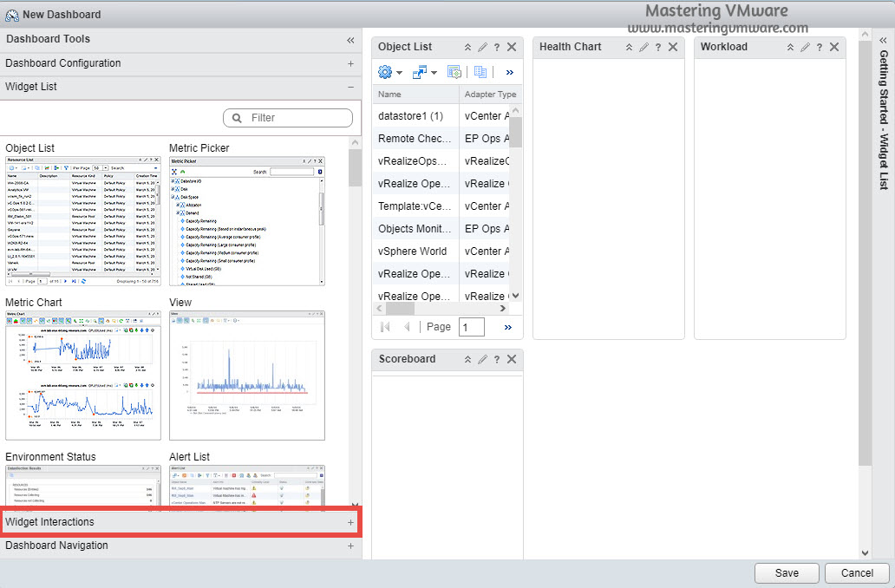
Task: Click the New Dashboard title icon
Action: 11,16
